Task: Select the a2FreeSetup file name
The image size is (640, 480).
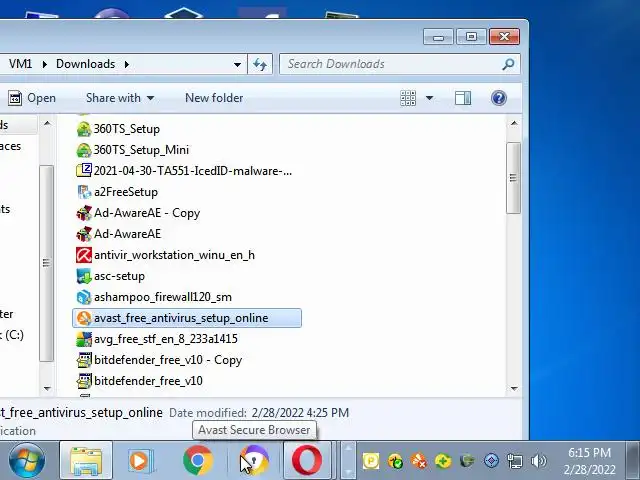Action: pyautogui.click(x=126, y=192)
